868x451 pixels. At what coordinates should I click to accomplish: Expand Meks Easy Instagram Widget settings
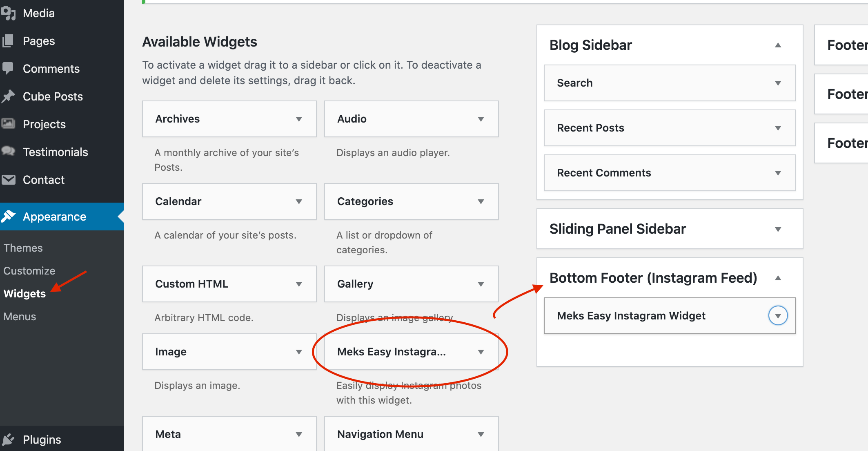(x=778, y=316)
